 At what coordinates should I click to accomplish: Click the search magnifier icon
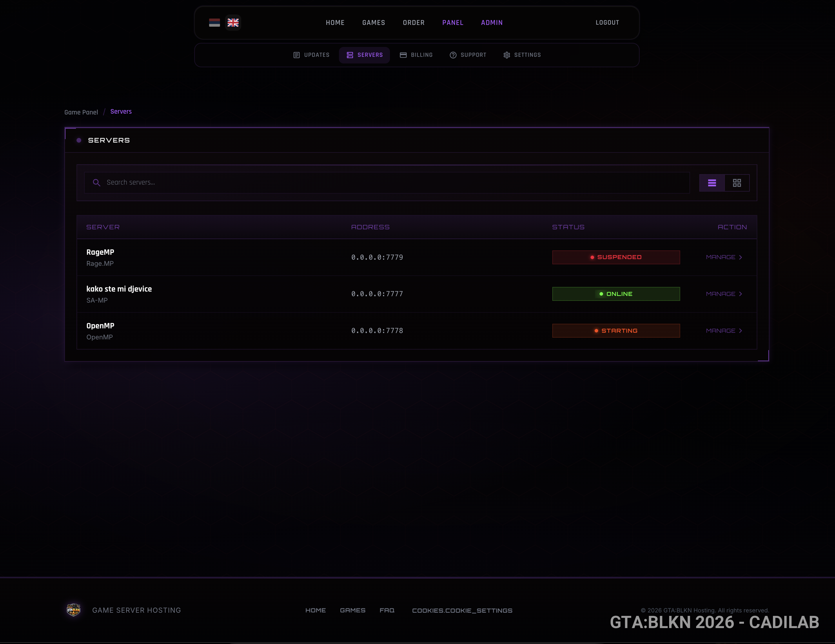click(x=97, y=183)
